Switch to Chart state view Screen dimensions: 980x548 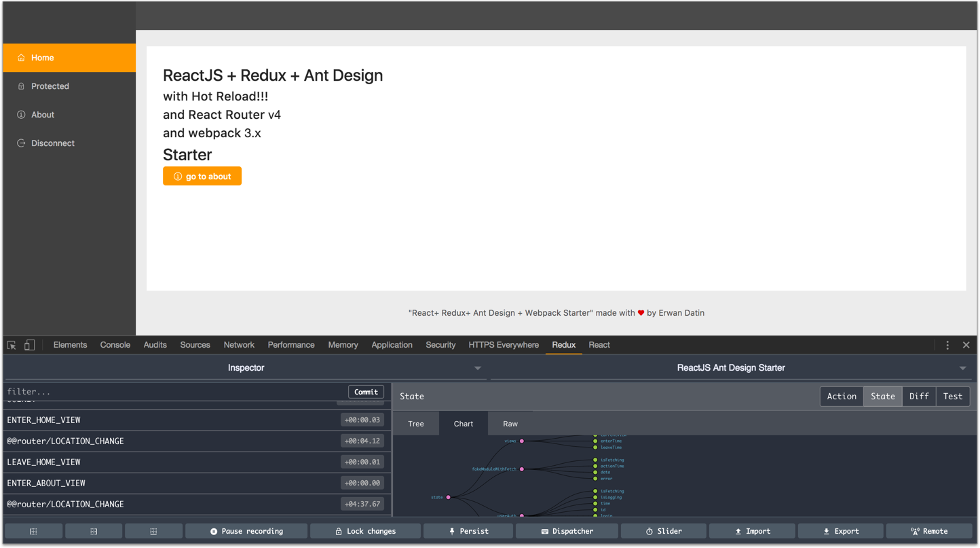click(464, 424)
